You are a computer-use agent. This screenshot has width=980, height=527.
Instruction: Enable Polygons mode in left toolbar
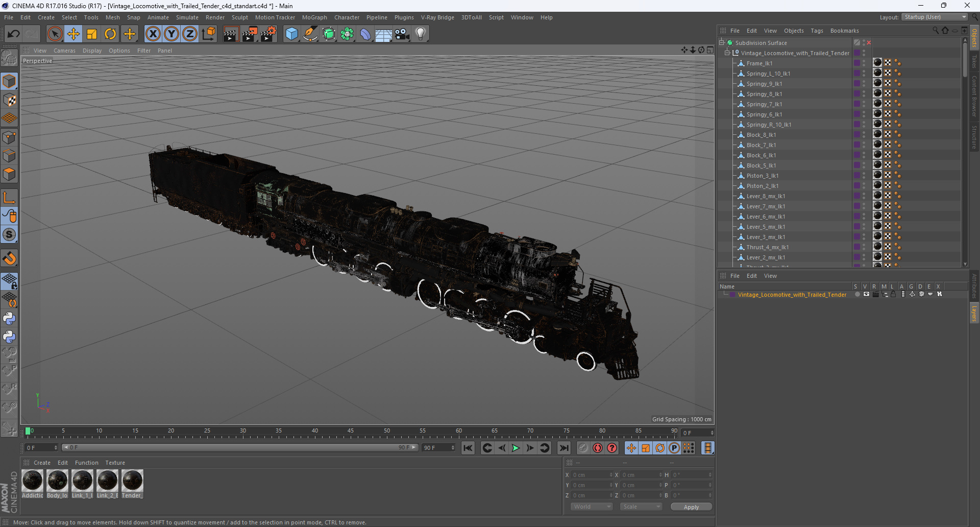tap(9, 174)
